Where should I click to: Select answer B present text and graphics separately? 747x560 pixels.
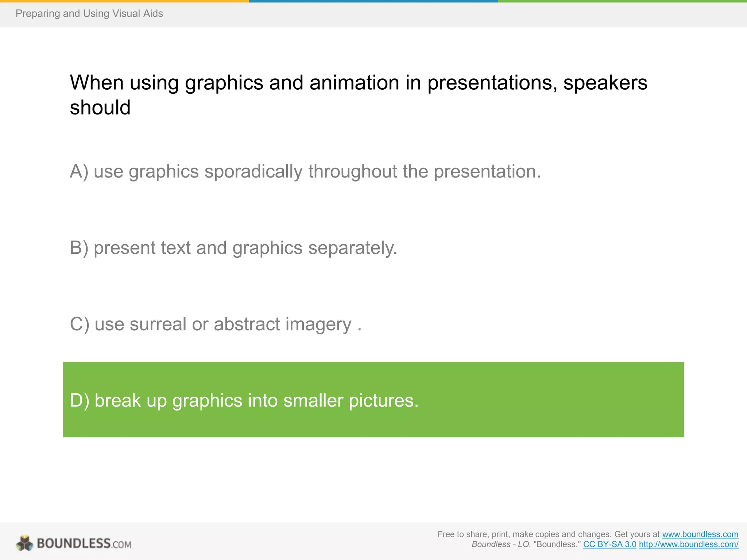click(233, 248)
